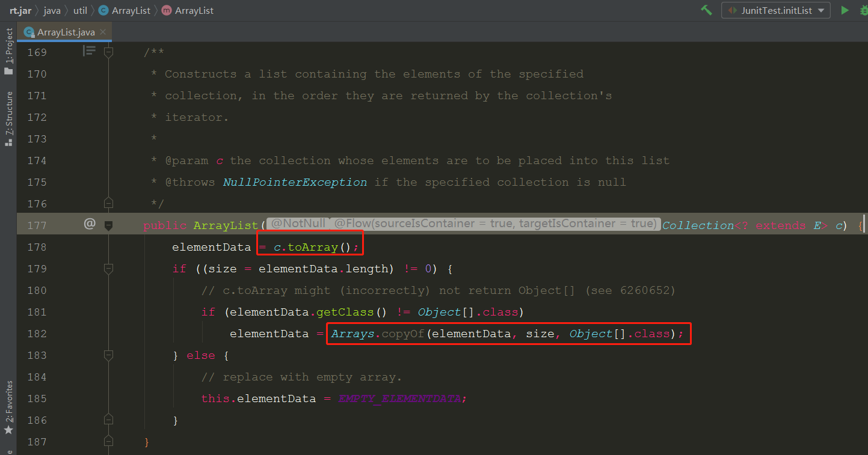The image size is (868, 455).
Task: Click the copyOf method on line 182
Action: [404, 334]
